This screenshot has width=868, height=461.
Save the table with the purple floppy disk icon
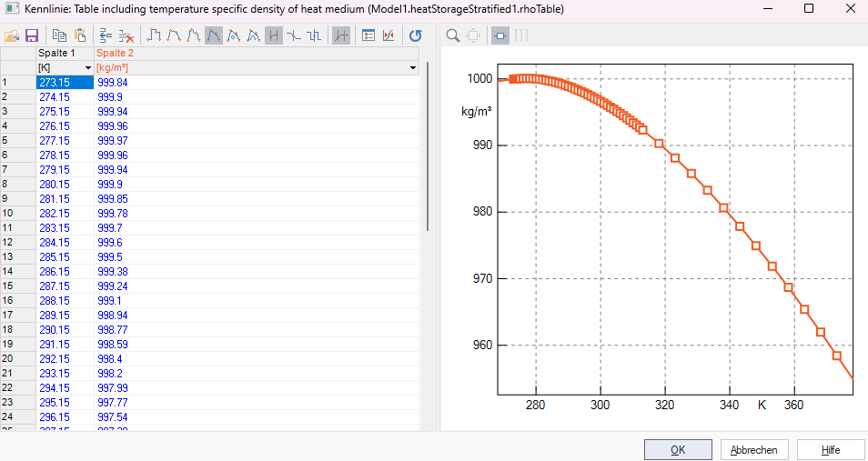coord(32,36)
